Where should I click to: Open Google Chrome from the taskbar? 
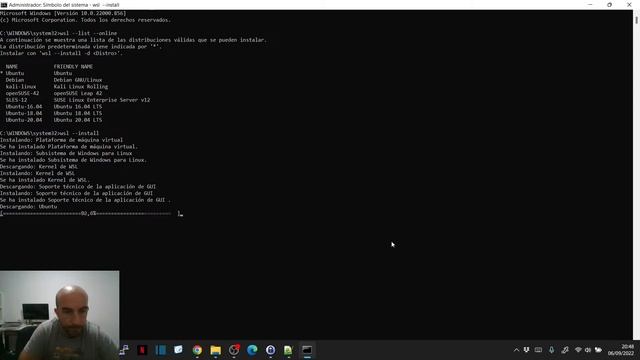click(x=197, y=350)
